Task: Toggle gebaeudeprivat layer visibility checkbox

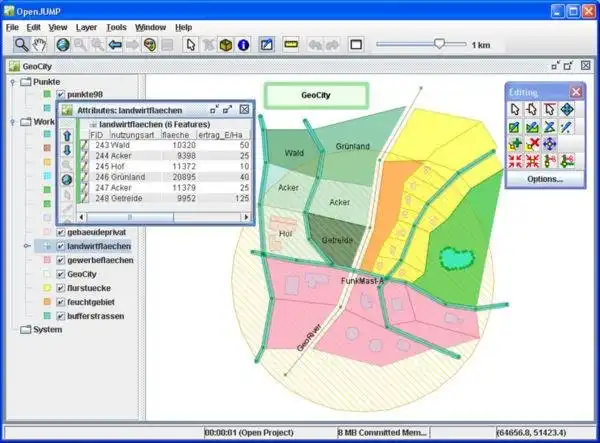Action: point(60,232)
